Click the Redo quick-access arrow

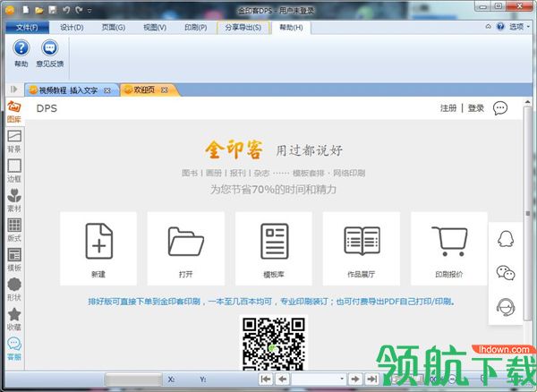click(x=79, y=10)
